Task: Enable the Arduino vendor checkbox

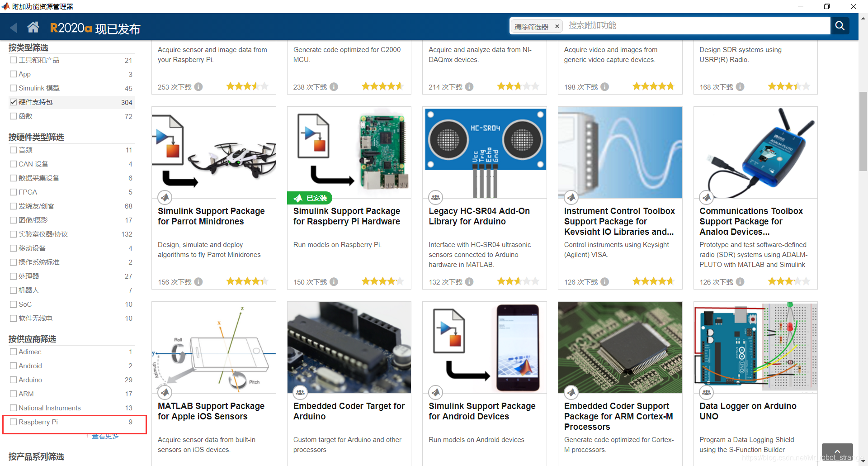Action: pos(14,380)
